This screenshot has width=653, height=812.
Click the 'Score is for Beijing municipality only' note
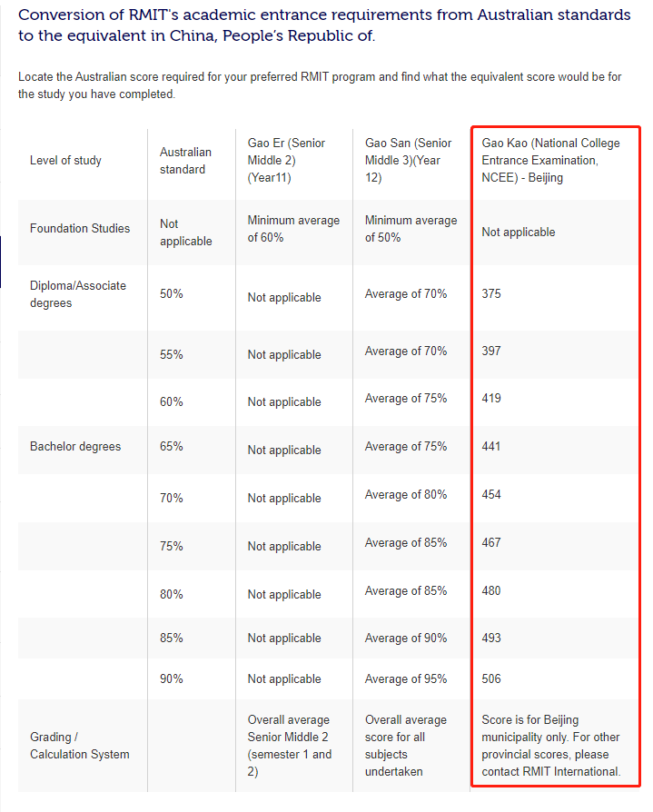[x=551, y=746]
